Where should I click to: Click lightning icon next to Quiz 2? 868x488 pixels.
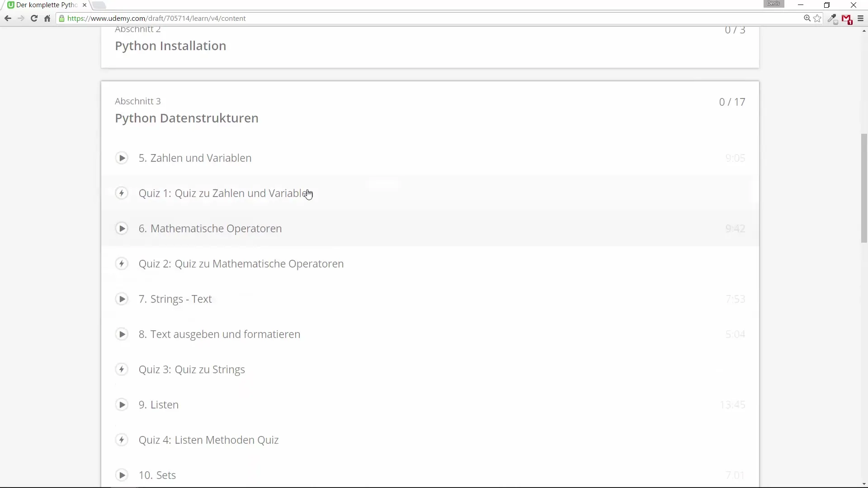click(x=122, y=264)
